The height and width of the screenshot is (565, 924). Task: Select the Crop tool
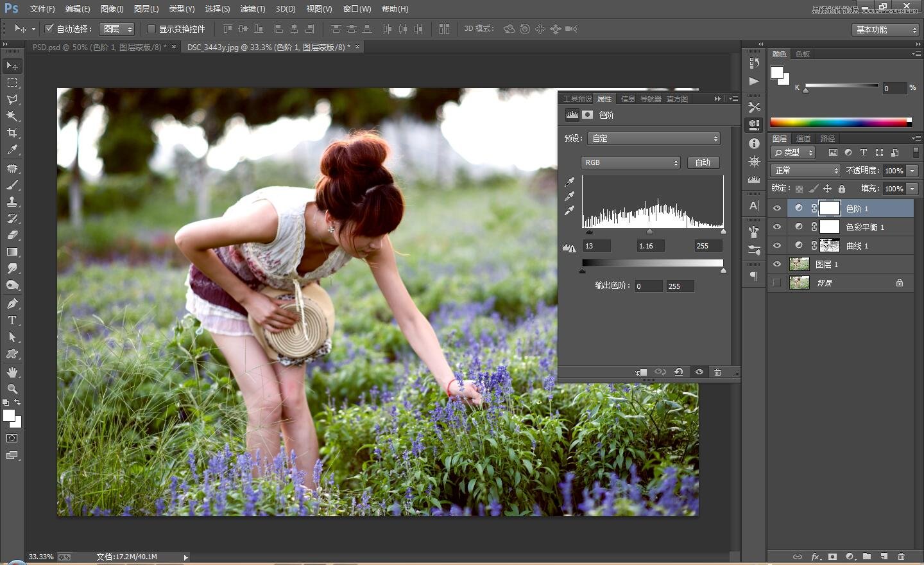12,133
